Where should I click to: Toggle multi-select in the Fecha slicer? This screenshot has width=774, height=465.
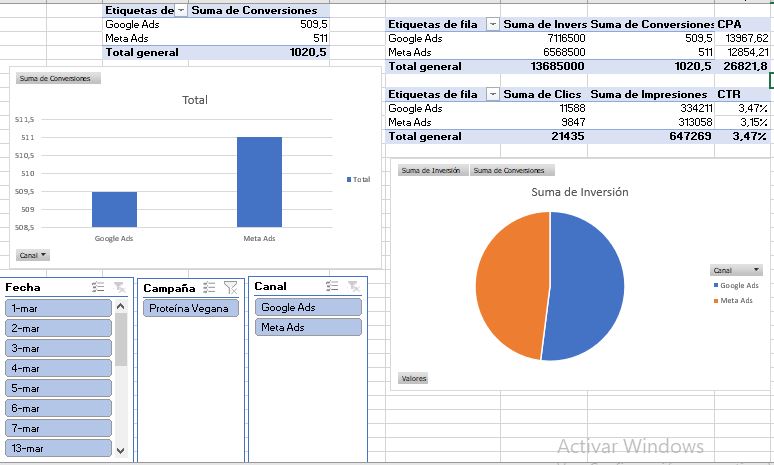pos(98,287)
